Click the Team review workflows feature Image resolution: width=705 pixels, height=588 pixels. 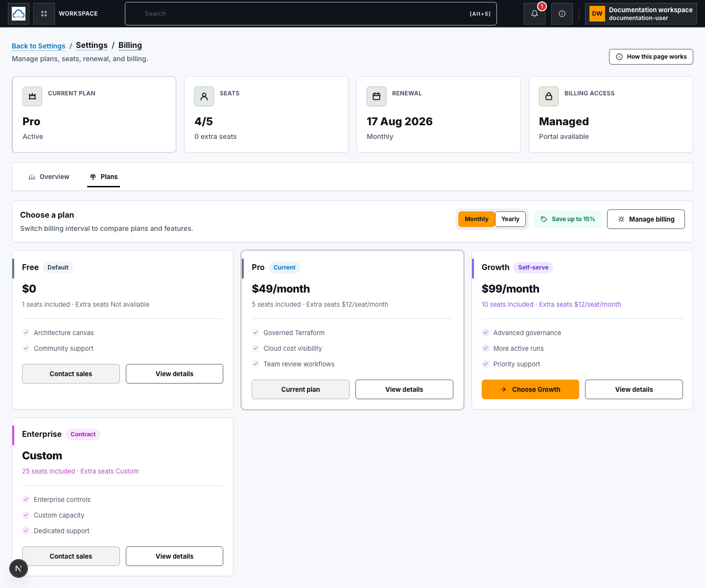[299, 364]
